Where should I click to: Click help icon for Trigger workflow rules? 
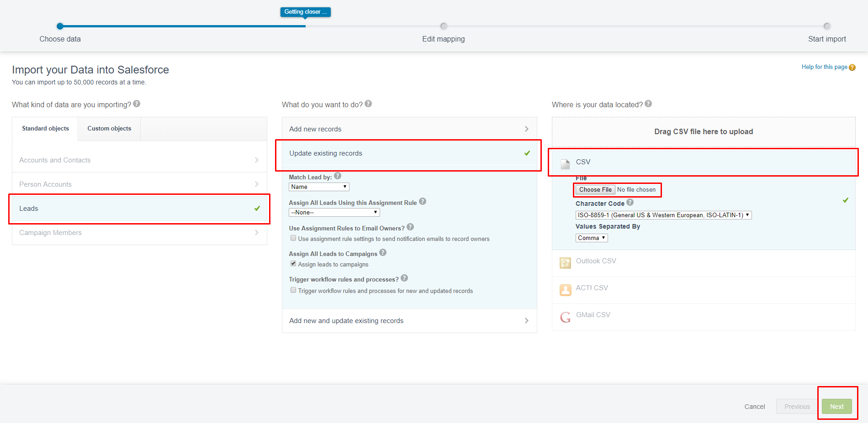(404, 278)
